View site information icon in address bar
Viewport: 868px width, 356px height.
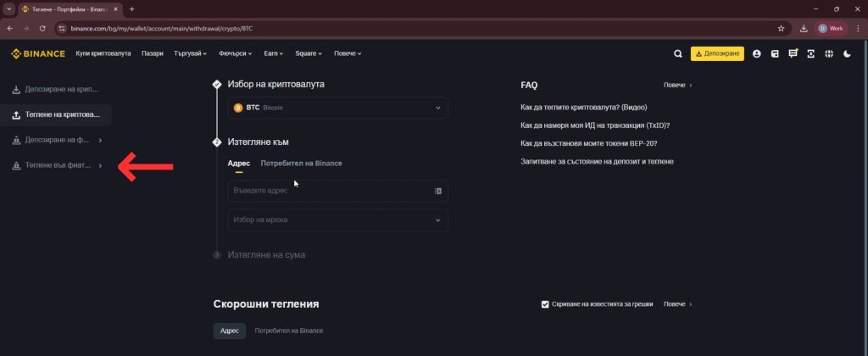click(x=62, y=28)
